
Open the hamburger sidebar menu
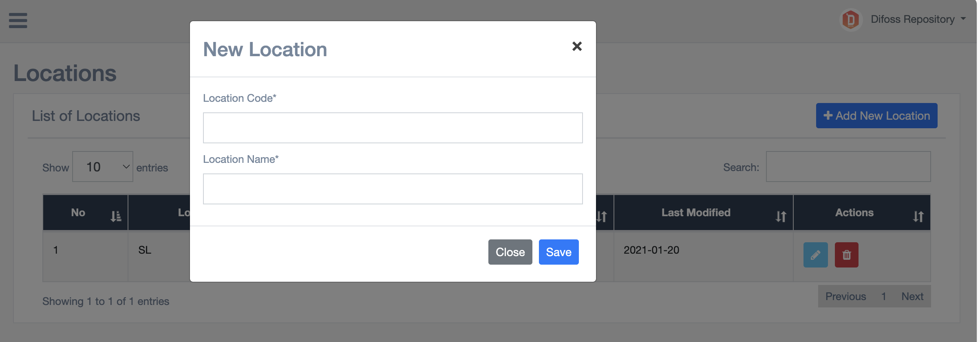coord(18,20)
